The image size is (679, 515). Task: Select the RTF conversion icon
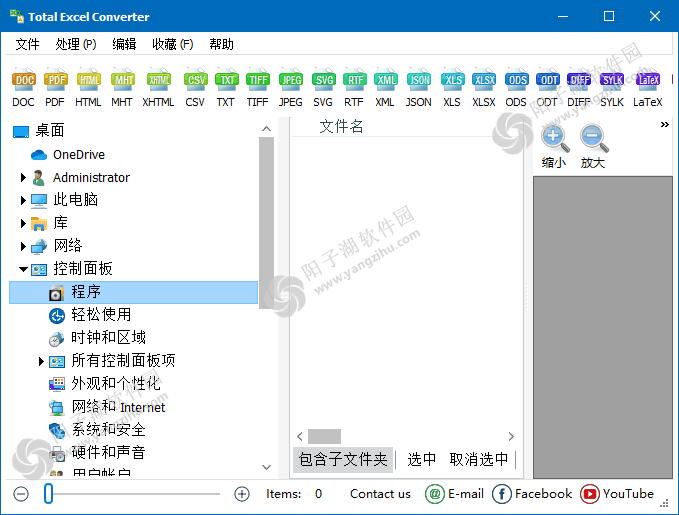coord(354,80)
